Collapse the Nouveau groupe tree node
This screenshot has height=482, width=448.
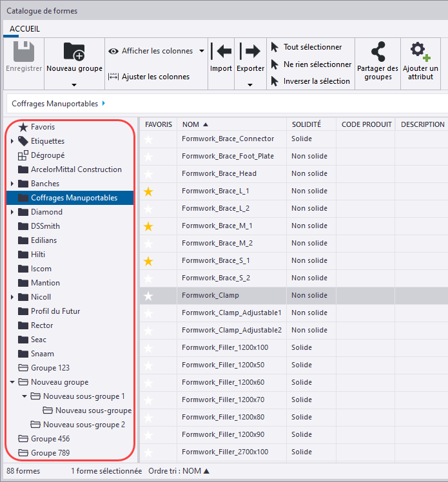click(12, 382)
